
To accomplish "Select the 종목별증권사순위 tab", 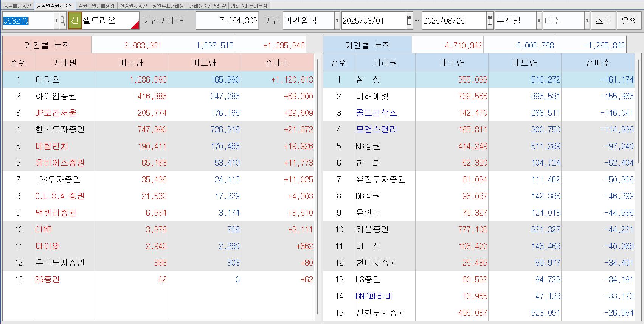I will point(55,6).
